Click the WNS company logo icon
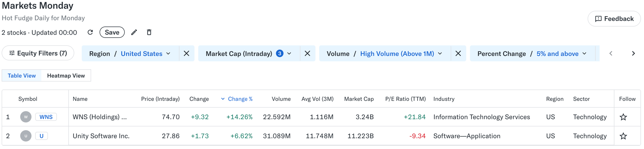 click(26, 117)
